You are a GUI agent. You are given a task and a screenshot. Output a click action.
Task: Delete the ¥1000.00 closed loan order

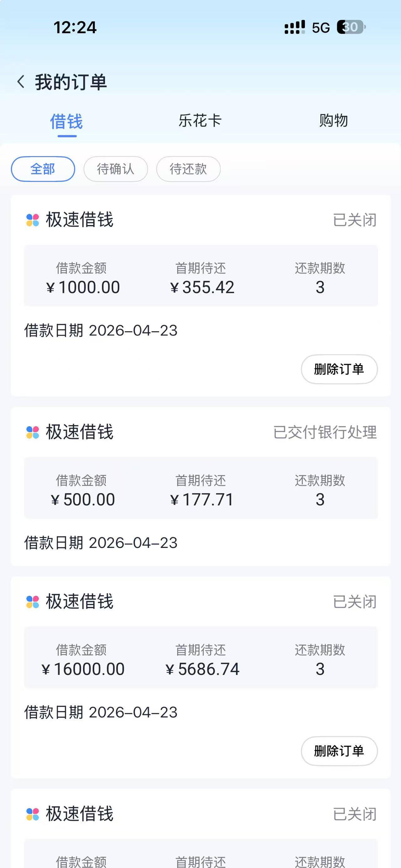click(339, 369)
